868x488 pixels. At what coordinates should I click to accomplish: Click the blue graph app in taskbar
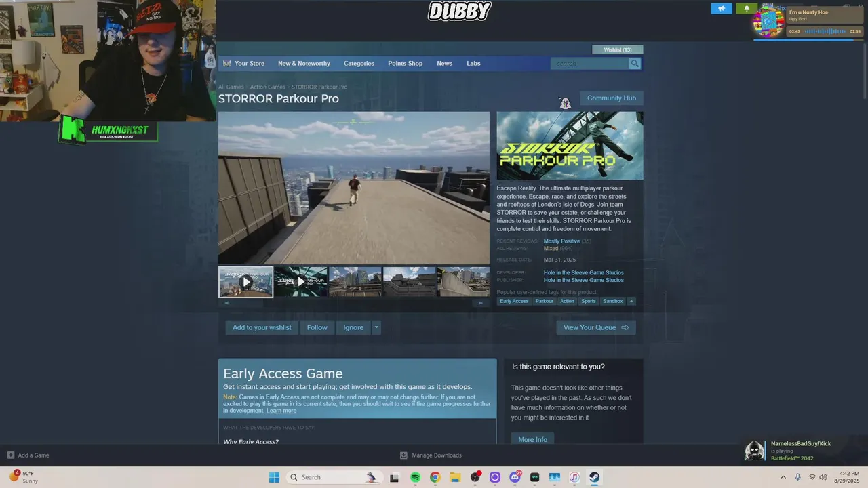[554, 477]
